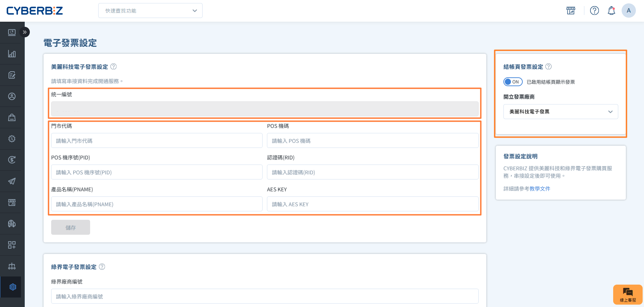Open the customer profile sidebar icon
Image resolution: width=644 pixels, height=307 pixels.
[x=12, y=96]
